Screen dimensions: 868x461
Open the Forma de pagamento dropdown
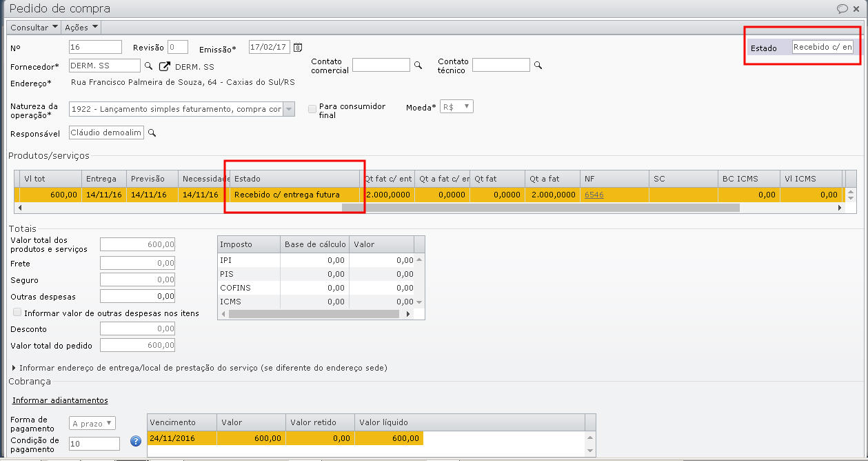[92, 423]
